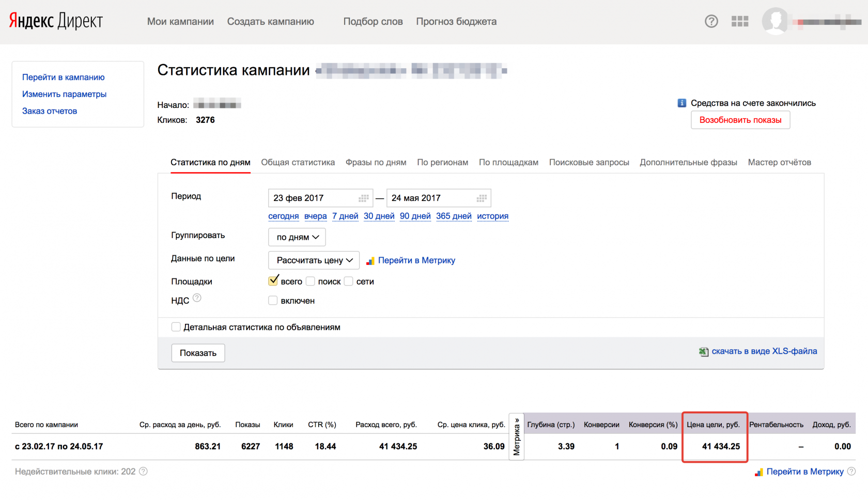Click the Ср. цена клика value 36.09
Image resolution: width=868 pixels, height=500 pixels.
tap(494, 446)
